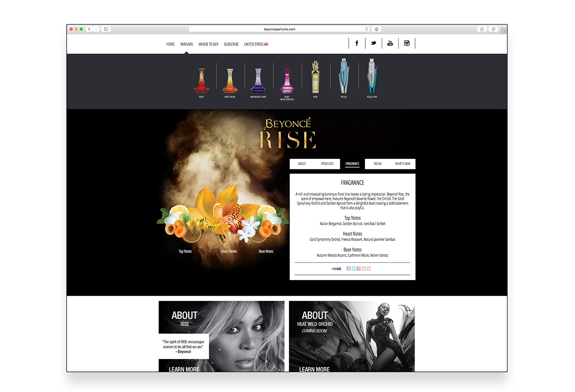Open the site's Twitter page icon
The image size is (575, 392).
[373, 43]
